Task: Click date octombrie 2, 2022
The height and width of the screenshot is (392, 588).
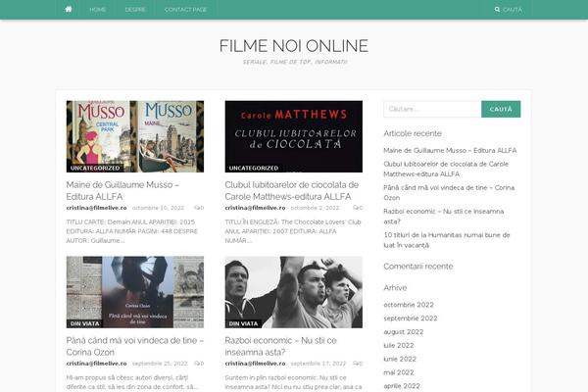Action: click(315, 208)
